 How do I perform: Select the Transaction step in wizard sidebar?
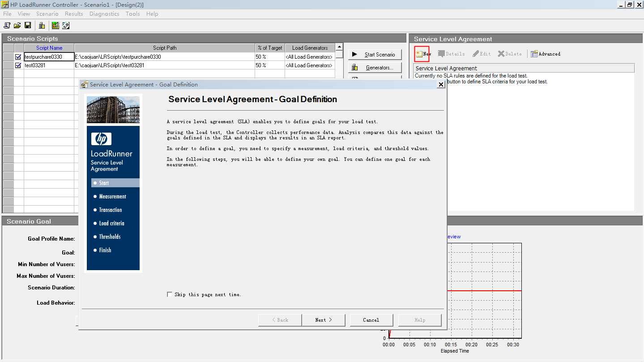(x=111, y=210)
